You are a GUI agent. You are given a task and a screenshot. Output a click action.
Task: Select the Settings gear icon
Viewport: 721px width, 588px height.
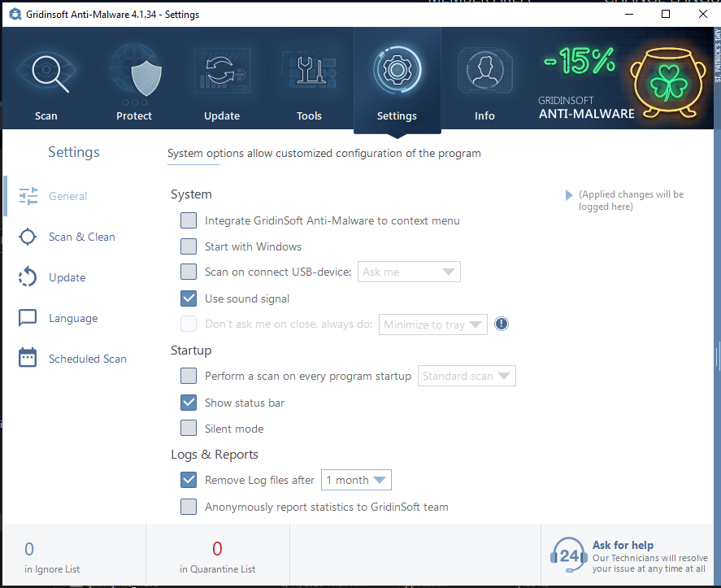397,70
